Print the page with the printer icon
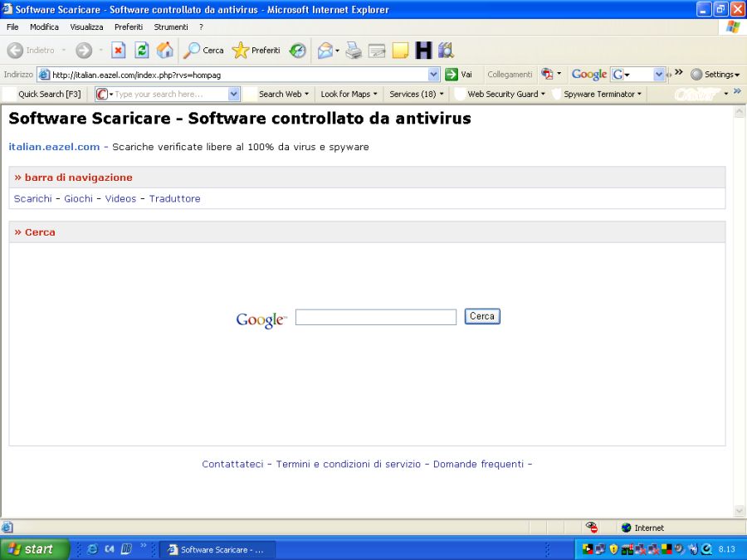The width and height of the screenshot is (747, 560). point(354,50)
